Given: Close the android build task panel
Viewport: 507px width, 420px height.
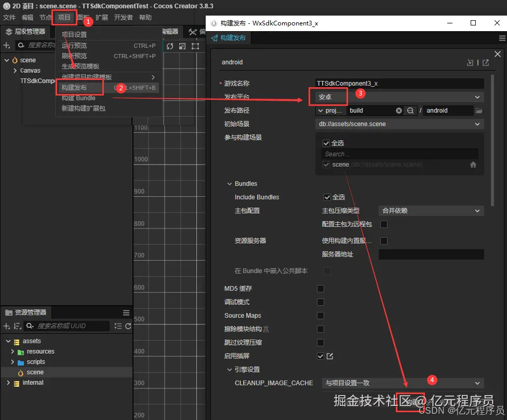Looking at the screenshot, I should pyautogui.click(x=498, y=54).
